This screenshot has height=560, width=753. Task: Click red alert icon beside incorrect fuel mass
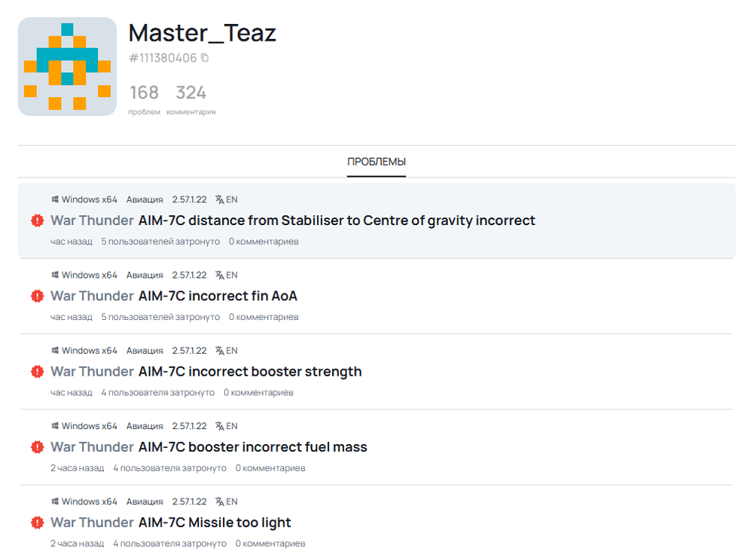click(37, 447)
